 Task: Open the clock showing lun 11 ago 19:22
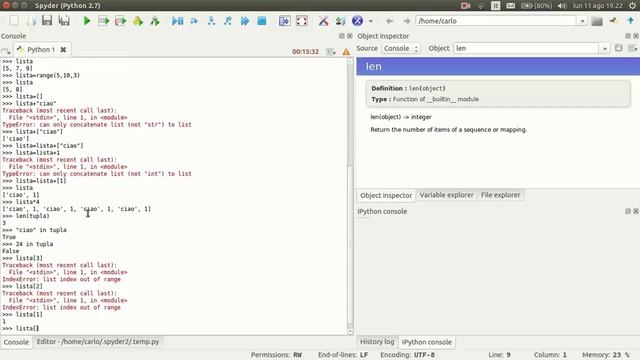pyautogui.click(x=598, y=5)
